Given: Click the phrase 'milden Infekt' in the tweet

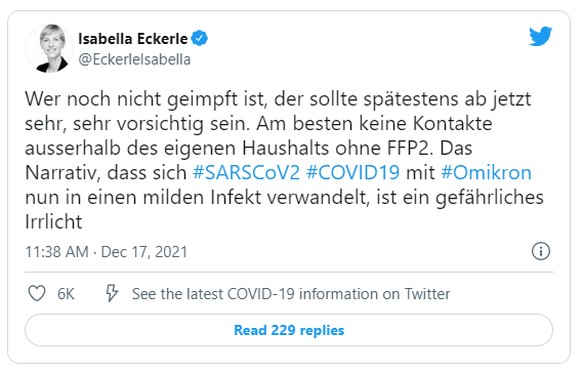Looking at the screenshot, I should [202, 197].
